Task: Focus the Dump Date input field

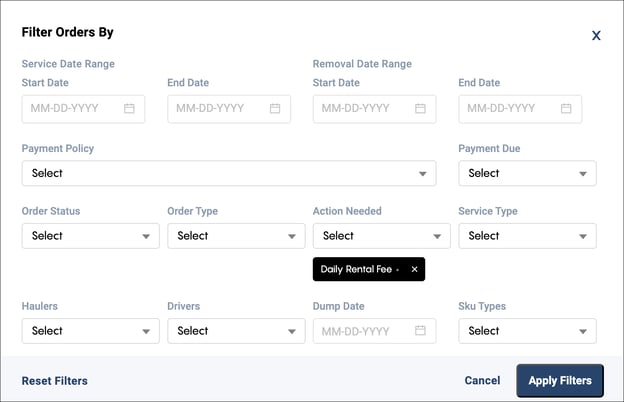Action: point(374,331)
